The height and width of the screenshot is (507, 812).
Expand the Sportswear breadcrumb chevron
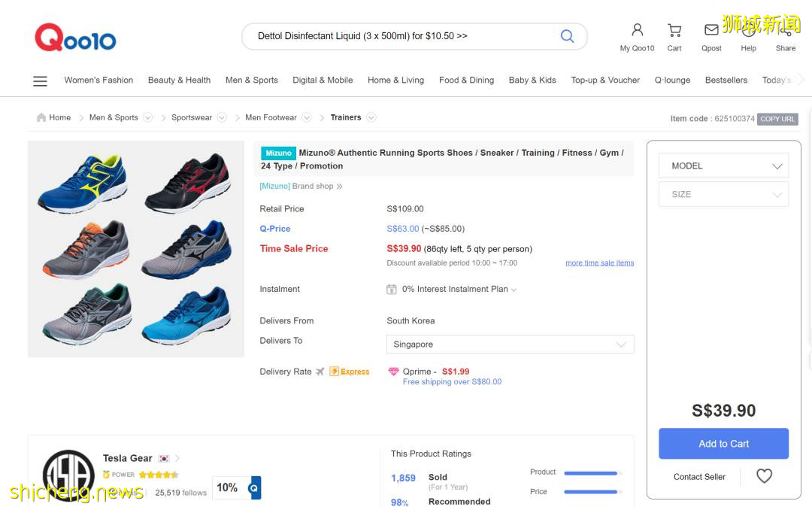222,117
